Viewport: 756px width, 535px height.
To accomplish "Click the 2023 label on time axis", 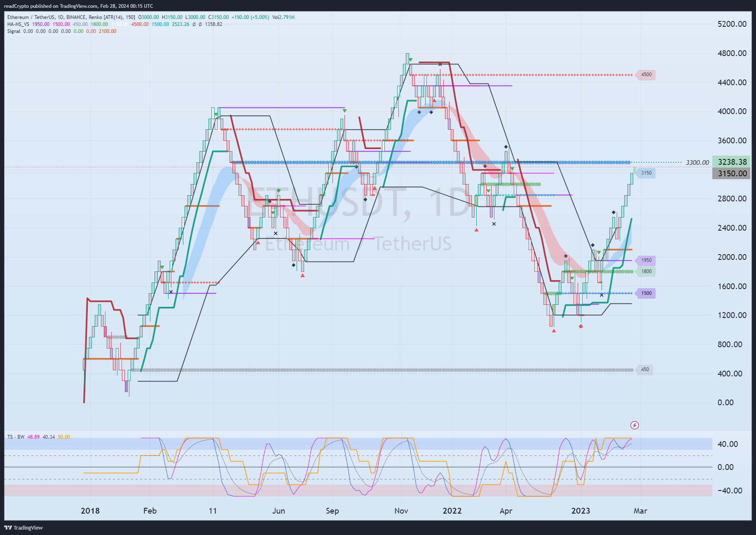I will coord(580,511).
